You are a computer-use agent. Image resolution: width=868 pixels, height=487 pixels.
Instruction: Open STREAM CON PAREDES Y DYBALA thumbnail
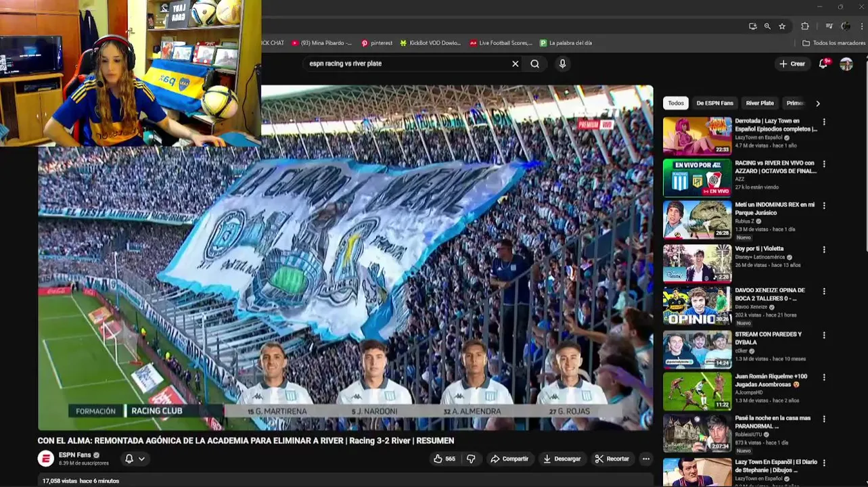(697, 349)
